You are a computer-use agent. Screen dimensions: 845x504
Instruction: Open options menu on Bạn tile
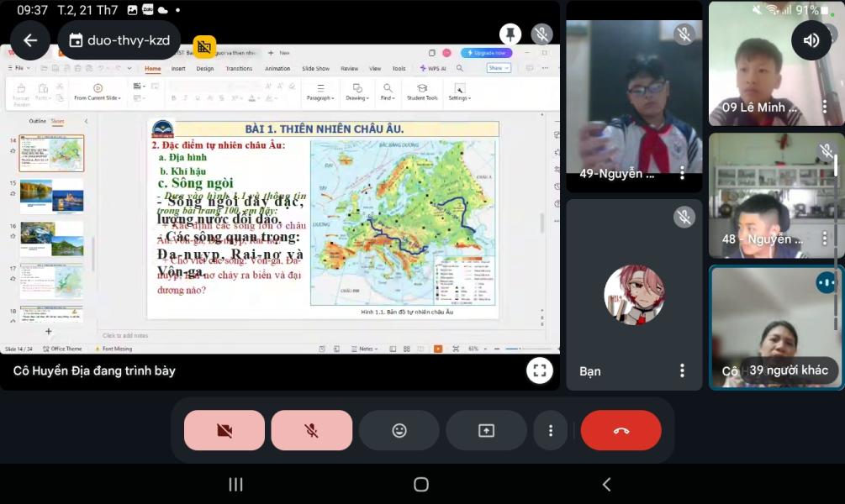[682, 370]
